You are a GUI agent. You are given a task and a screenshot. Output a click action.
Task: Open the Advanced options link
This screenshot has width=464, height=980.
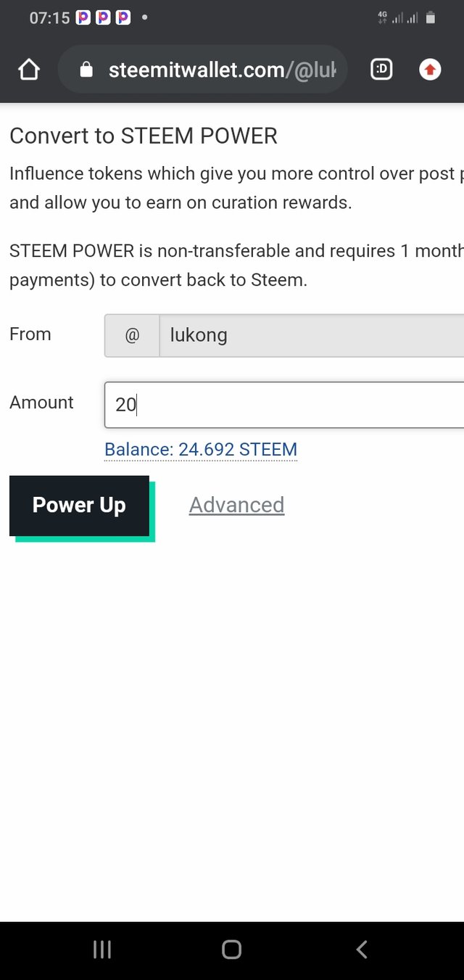(x=236, y=504)
